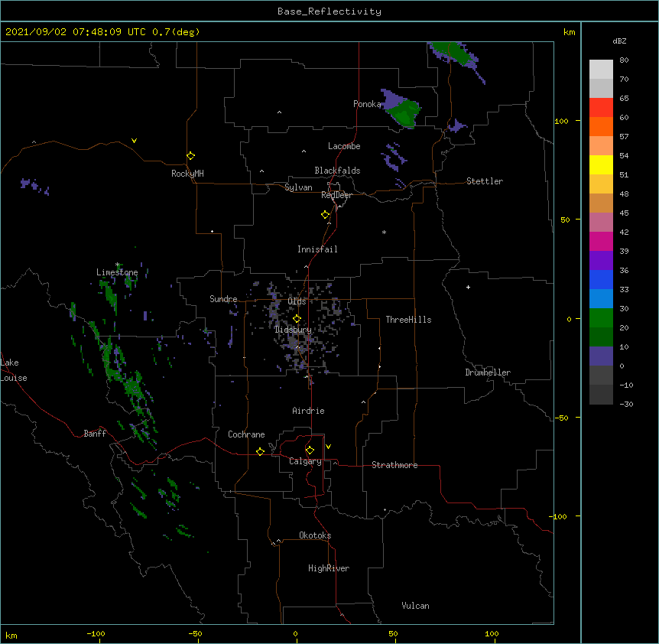Click yellow diamond marker between Olds and Didsbury
Screen dimensions: 659x644
click(297, 318)
